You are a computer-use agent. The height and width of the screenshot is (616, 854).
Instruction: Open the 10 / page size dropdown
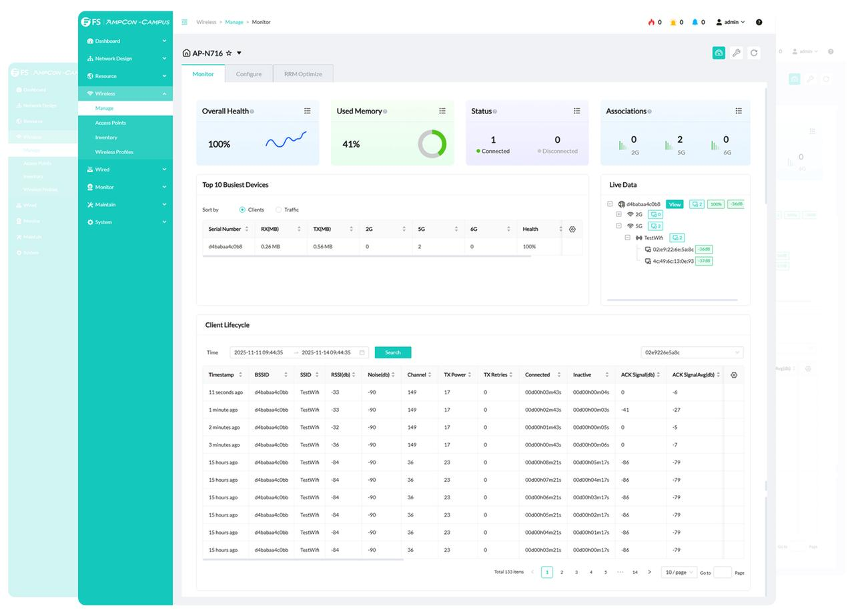click(x=679, y=572)
